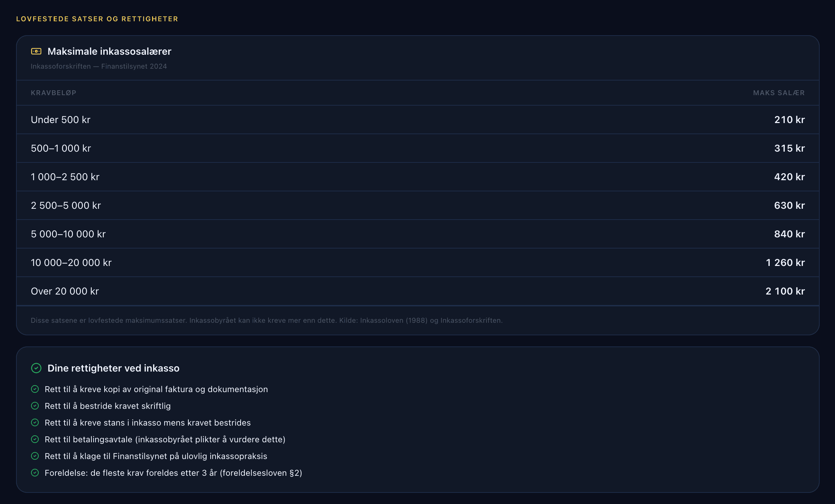Click the 'KRAVBELØP' column header

click(x=53, y=93)
